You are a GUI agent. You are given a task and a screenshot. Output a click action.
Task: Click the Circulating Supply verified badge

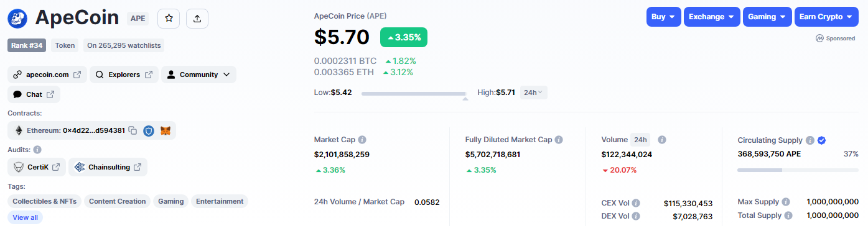pyautogui.click(x=821, y=140)
